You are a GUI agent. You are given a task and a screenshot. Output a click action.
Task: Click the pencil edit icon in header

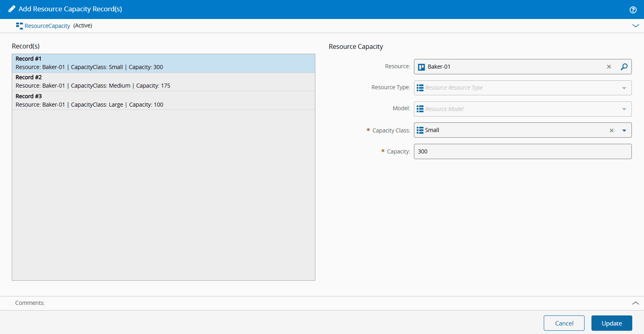pyautogui.click(x=12, y=9)
